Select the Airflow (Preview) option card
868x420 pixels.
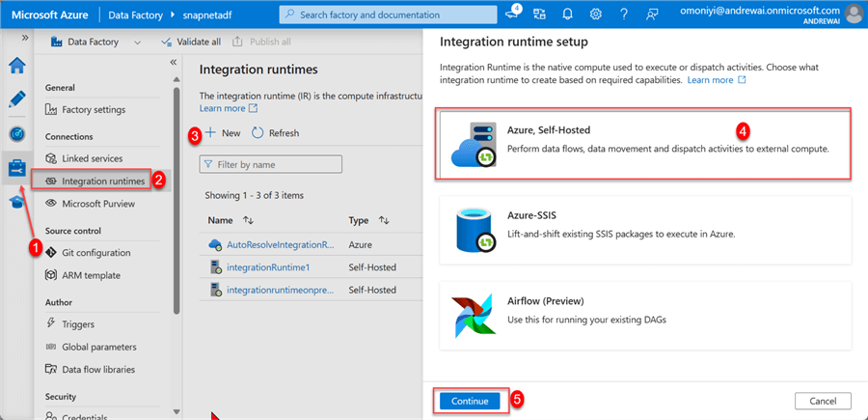645,316
